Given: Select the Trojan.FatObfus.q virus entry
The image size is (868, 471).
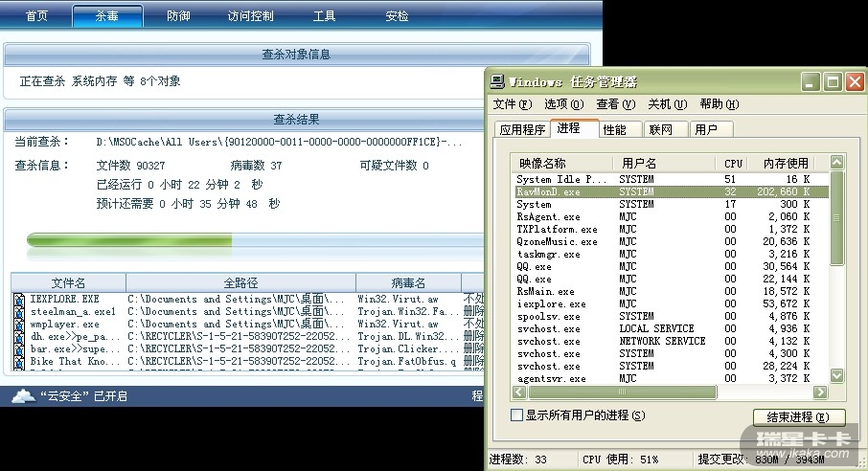Looking at the screenshot, I should point(407,362).
